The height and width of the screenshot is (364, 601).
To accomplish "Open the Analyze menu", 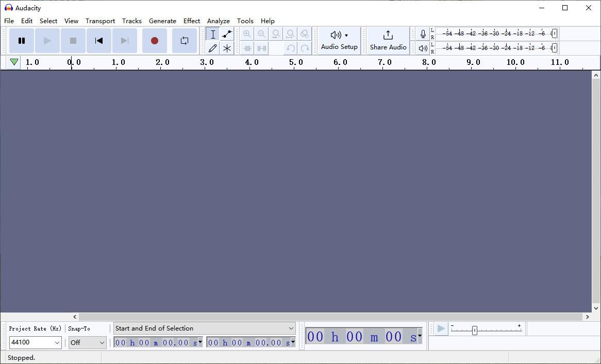I will point(219,21).
